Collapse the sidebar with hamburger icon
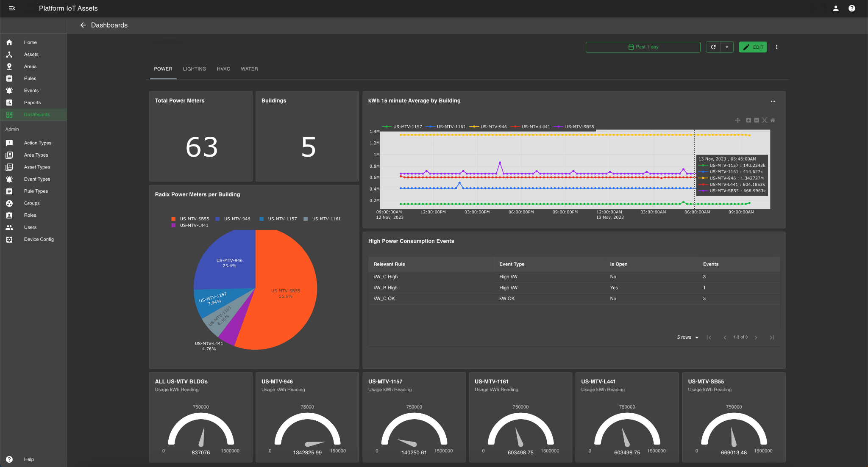The height and width of the screenshot is (467, 868). 12,8
